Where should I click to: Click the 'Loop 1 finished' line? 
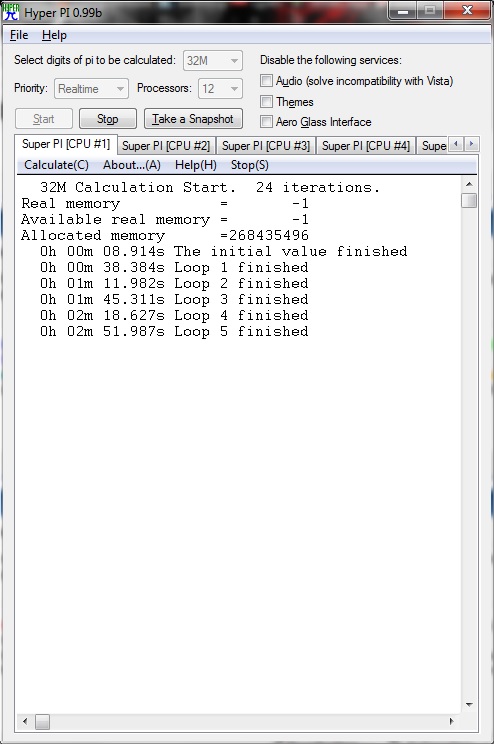click(x=174, y=268)
